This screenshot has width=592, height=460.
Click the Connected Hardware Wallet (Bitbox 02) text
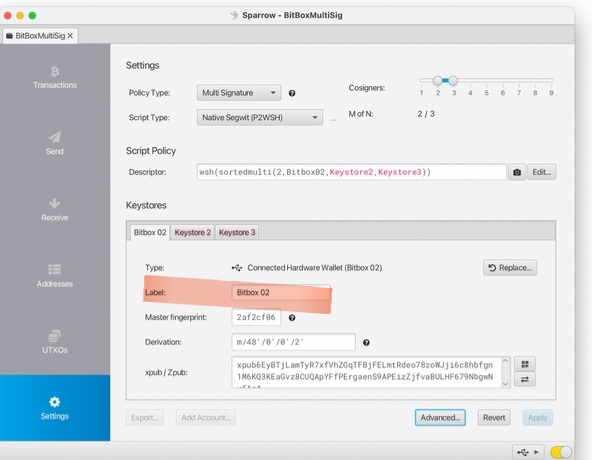coord(314,268)
